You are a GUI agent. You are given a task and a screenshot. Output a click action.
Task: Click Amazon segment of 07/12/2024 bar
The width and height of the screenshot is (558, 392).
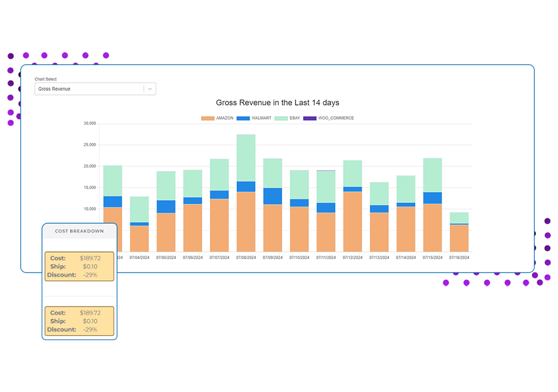coord(352,222)
